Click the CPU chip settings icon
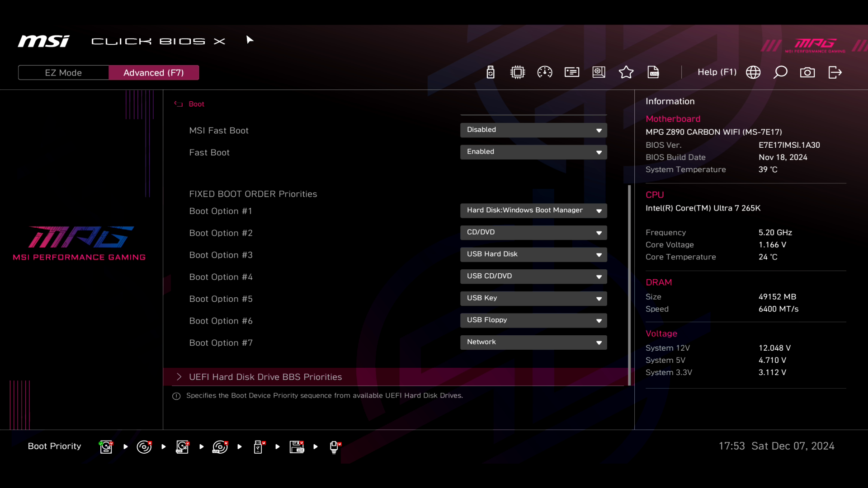Screen dimensions: 868x488 [518, 72]
